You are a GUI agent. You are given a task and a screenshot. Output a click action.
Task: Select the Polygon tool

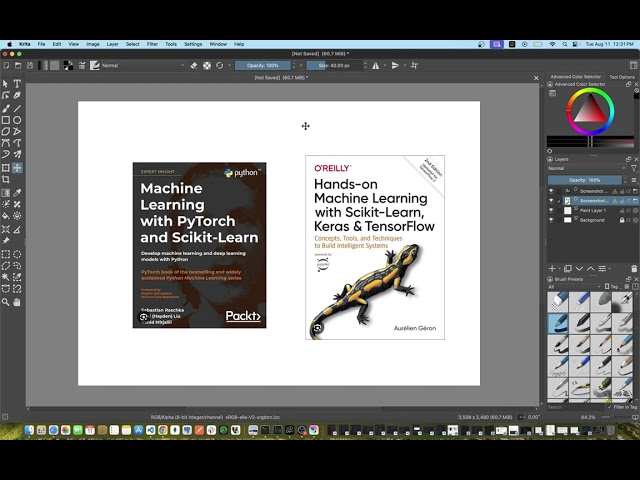point(6,131)
